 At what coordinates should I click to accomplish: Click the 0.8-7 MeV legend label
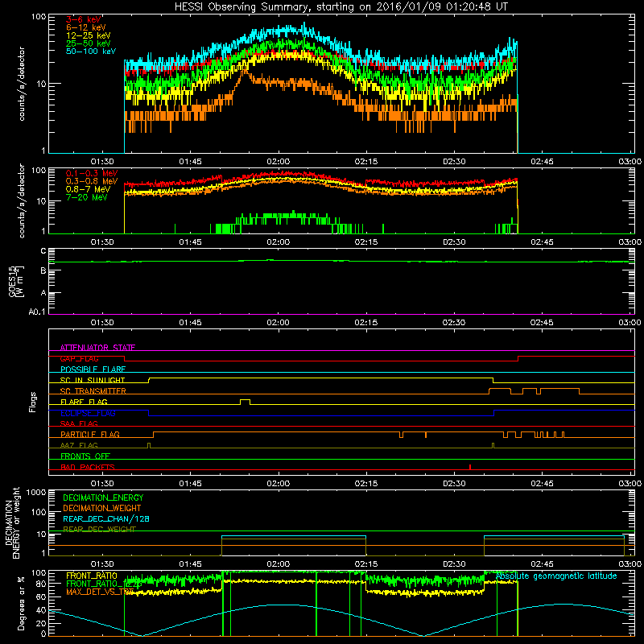tap(88, 189)
